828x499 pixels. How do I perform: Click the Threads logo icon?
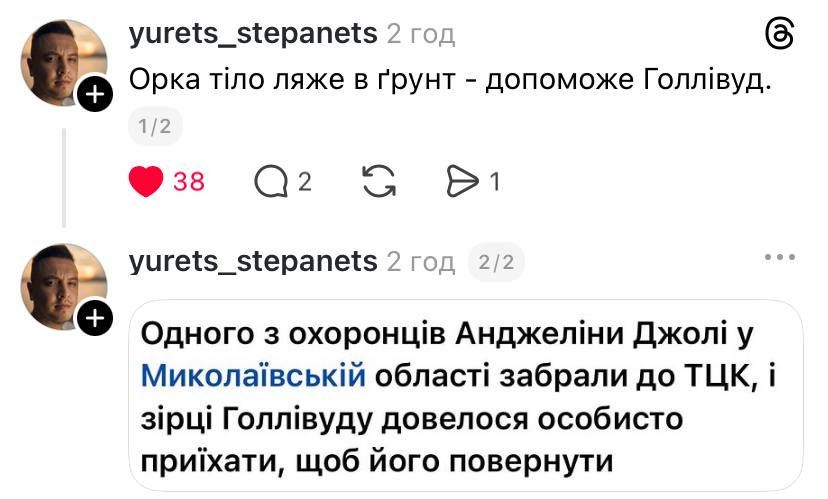coord(779,35)
